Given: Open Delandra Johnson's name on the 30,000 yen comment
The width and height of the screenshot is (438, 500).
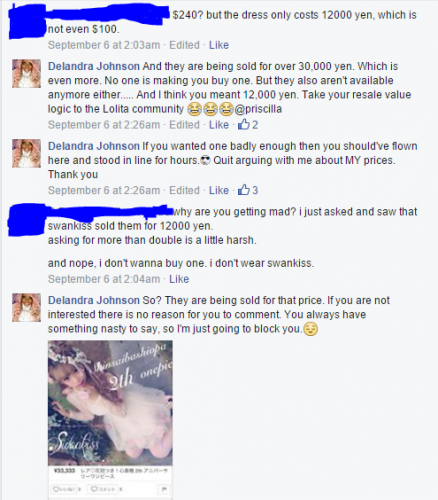Looking at the screenshot, I should 94,66.
